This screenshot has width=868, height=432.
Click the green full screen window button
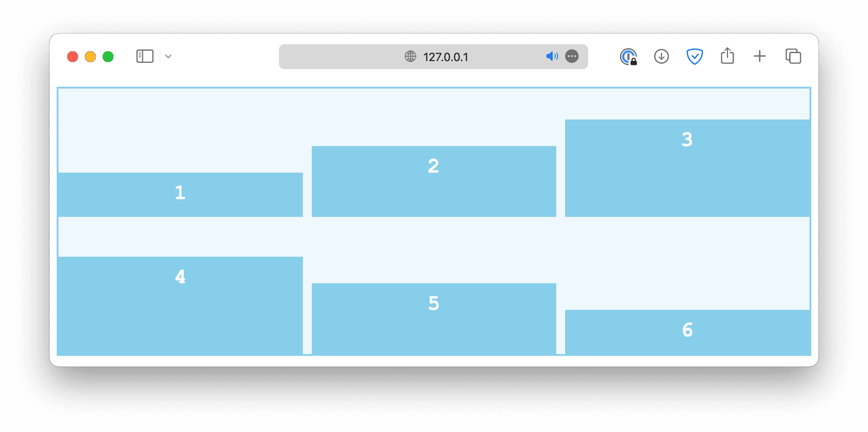(108, 57)
